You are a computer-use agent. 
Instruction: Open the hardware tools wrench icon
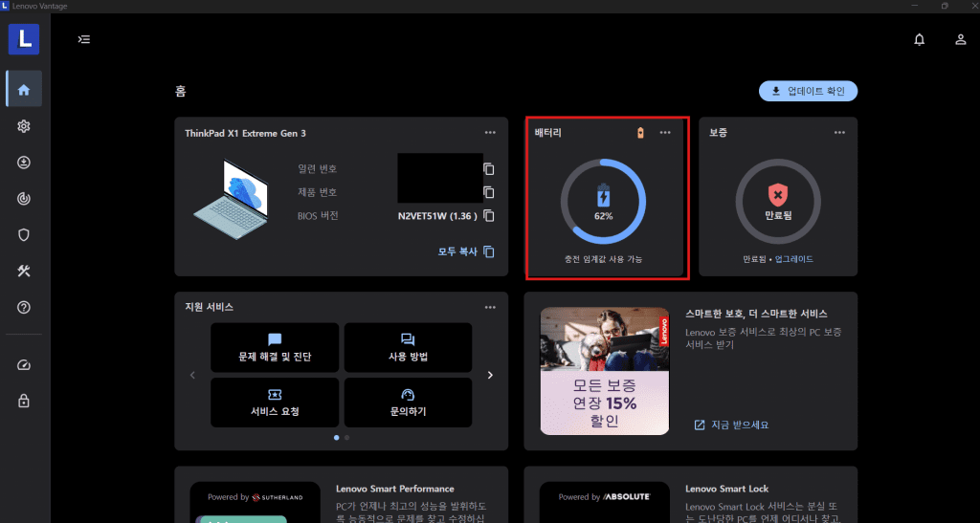24,271
